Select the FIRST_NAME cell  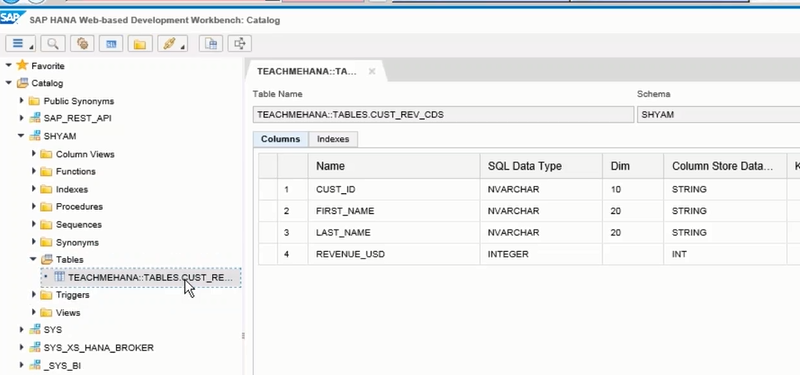point(394,211)
